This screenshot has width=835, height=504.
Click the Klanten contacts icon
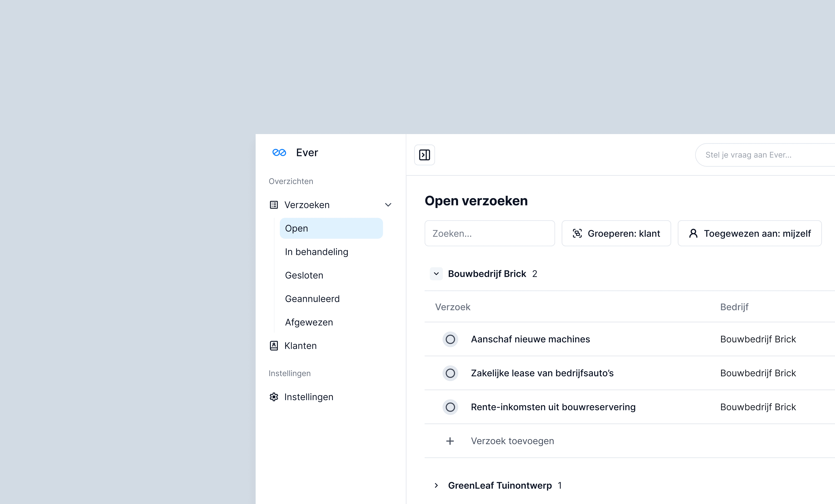click(274, 346)
